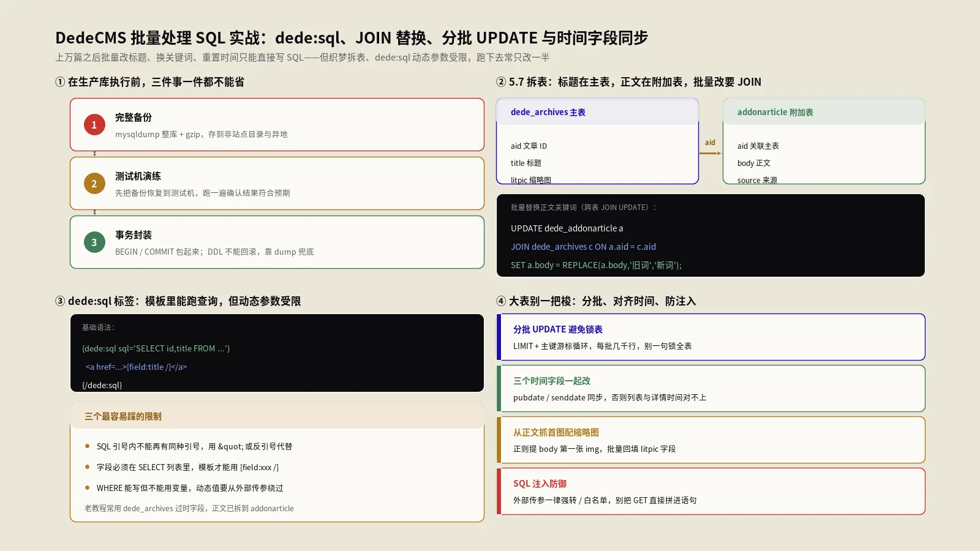Click the mysqldump 整库 + gzip description
The image size is (980, 551).
pyautogui.click(x=201, y=134)
